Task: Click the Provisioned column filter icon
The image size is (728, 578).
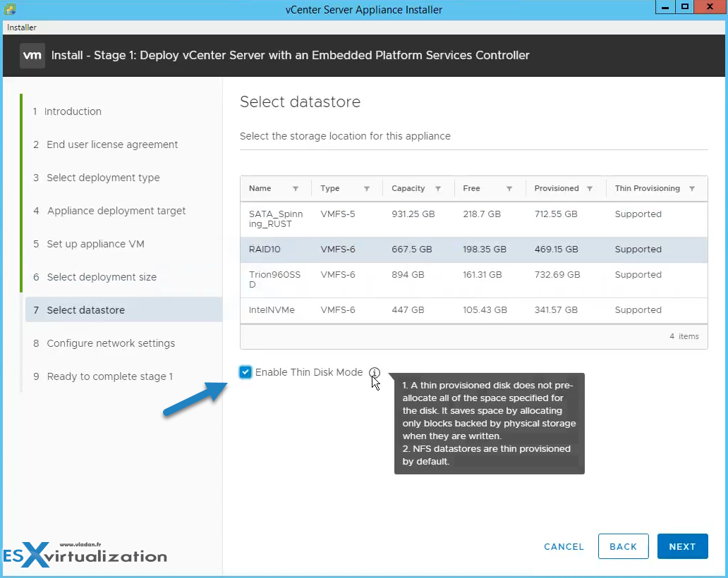Action: (x=590, y=189)
